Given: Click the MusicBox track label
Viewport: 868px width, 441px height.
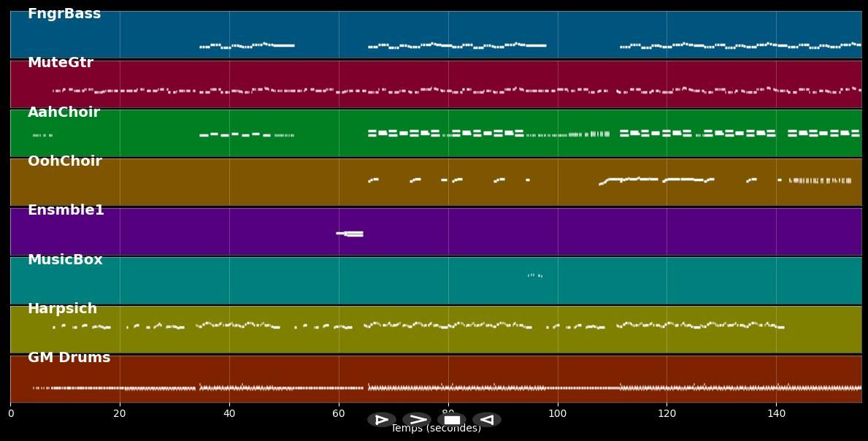Looking at the screenshot, I should coord(65,260).
